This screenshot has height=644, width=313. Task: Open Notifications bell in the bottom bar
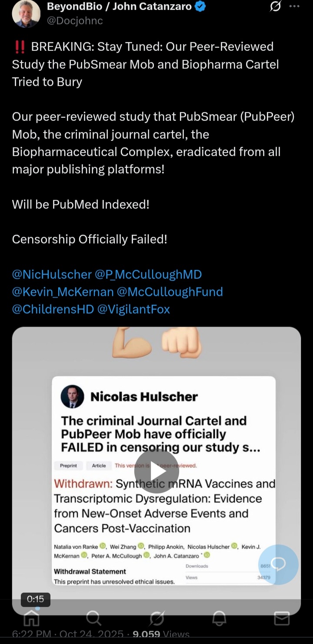pos(219,618)
